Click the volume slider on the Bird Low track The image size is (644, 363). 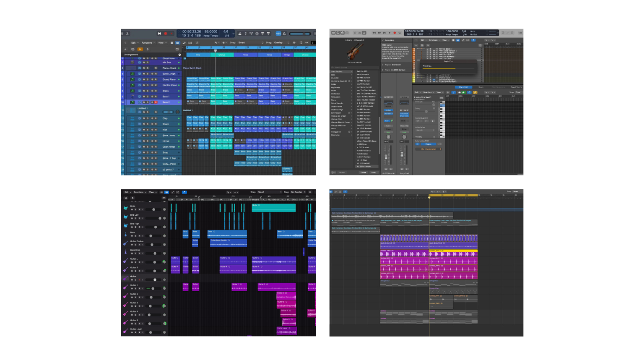155,218
